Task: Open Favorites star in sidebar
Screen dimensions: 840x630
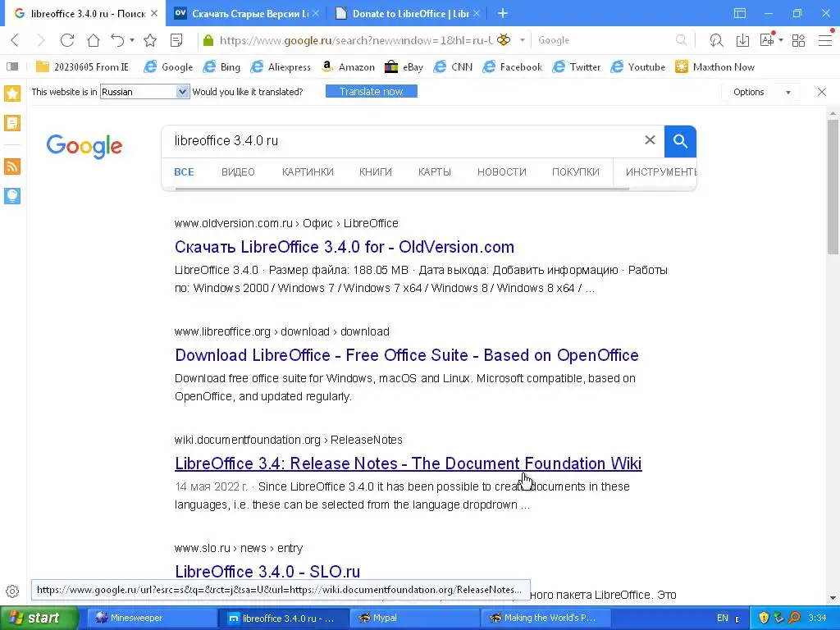Action: click(12, 94)
